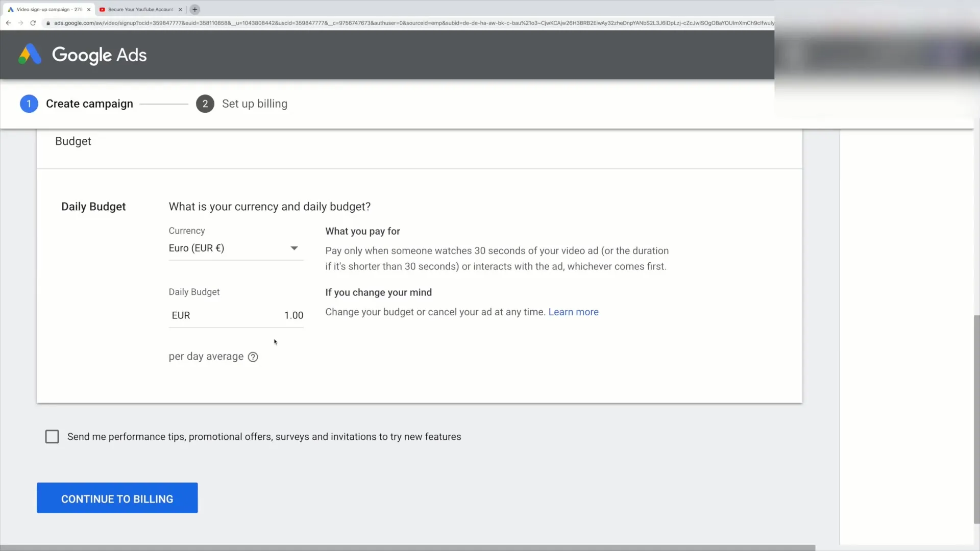
Task: Enable performance tips and offers checkbox
Action: point(52,437)
